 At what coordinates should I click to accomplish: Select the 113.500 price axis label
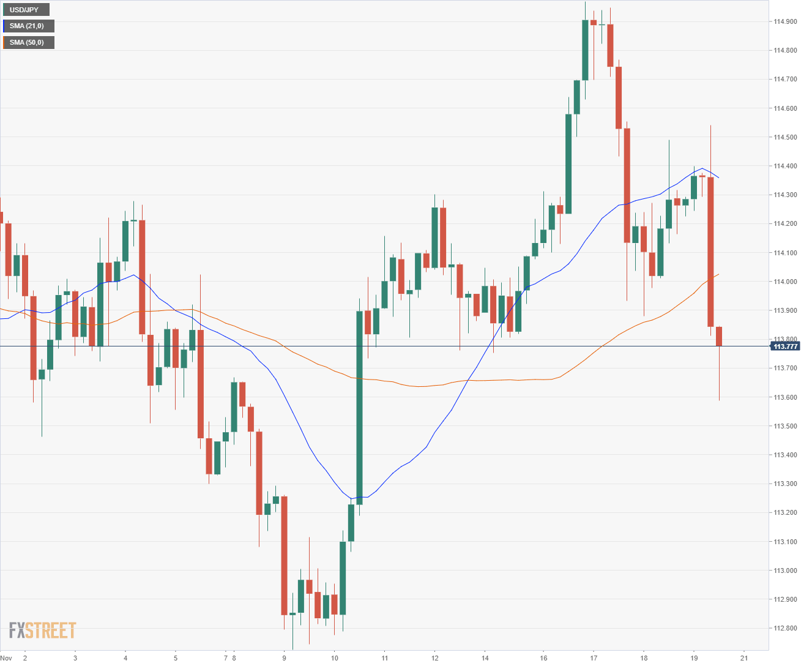785,426
